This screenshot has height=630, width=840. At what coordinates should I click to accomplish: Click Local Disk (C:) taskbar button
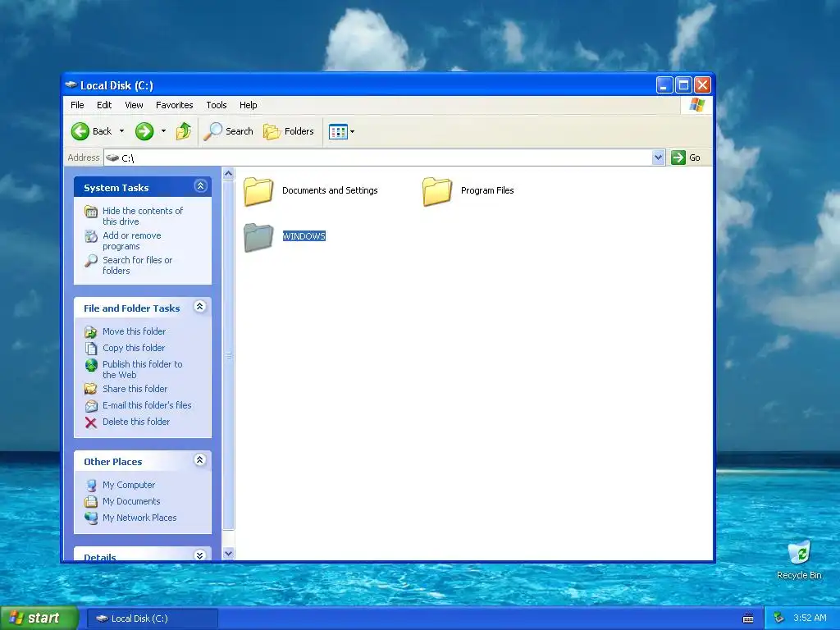tap(152, 619)
